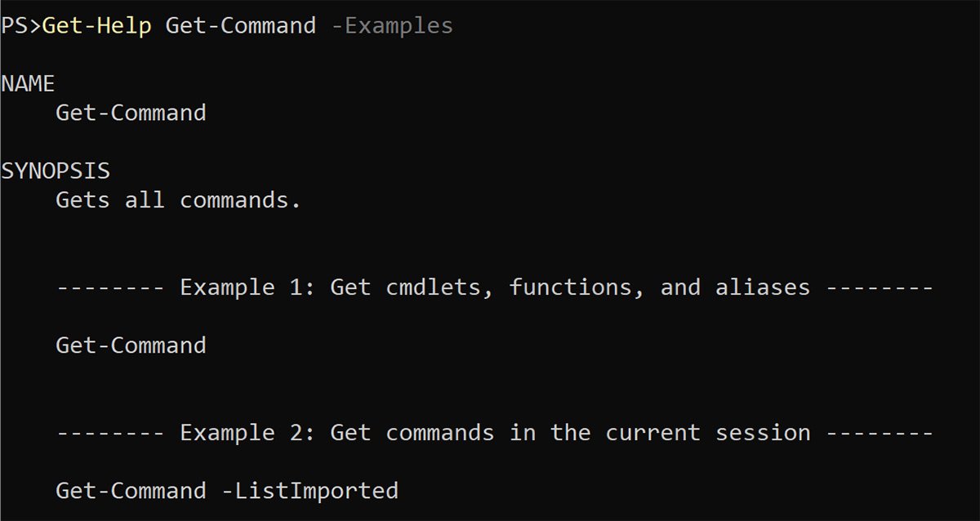This screenshot has width=980, height=521.
Task: Click the gray -Examples parameter
Action: (392, 26)
